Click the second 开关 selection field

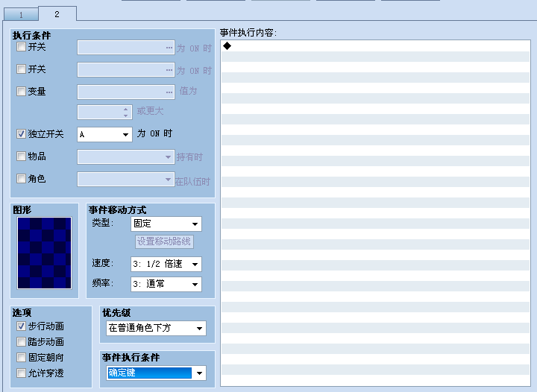[126, 70]
